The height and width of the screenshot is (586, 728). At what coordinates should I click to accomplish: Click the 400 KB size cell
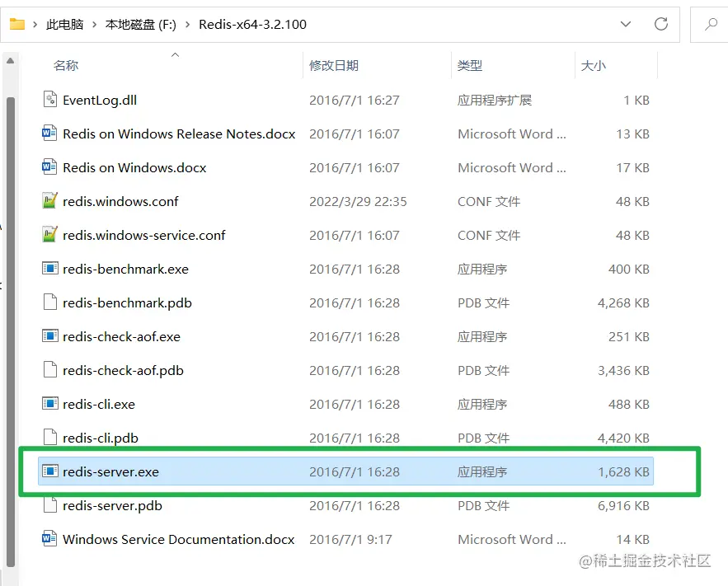tap(628, 270)
